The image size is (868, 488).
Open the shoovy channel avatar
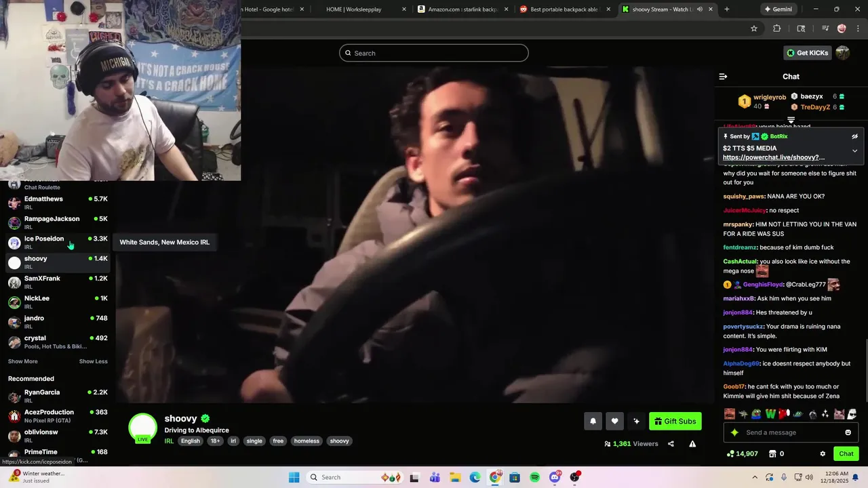143,427
